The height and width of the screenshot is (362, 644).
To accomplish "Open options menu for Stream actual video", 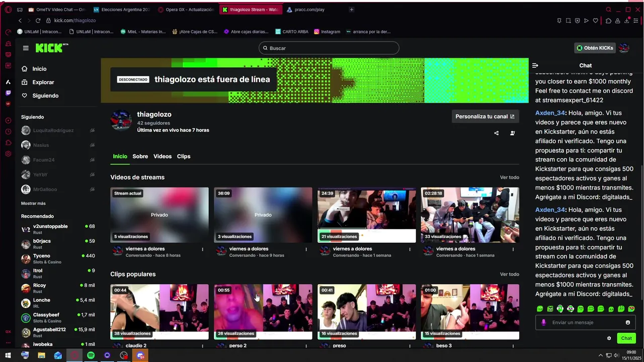I will (x=203, y=249).
